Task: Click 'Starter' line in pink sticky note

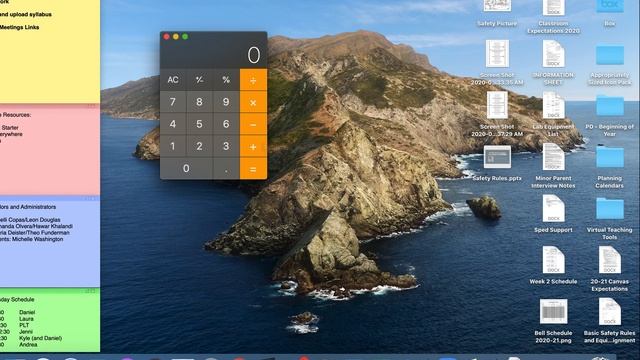Action: [10, 127]
